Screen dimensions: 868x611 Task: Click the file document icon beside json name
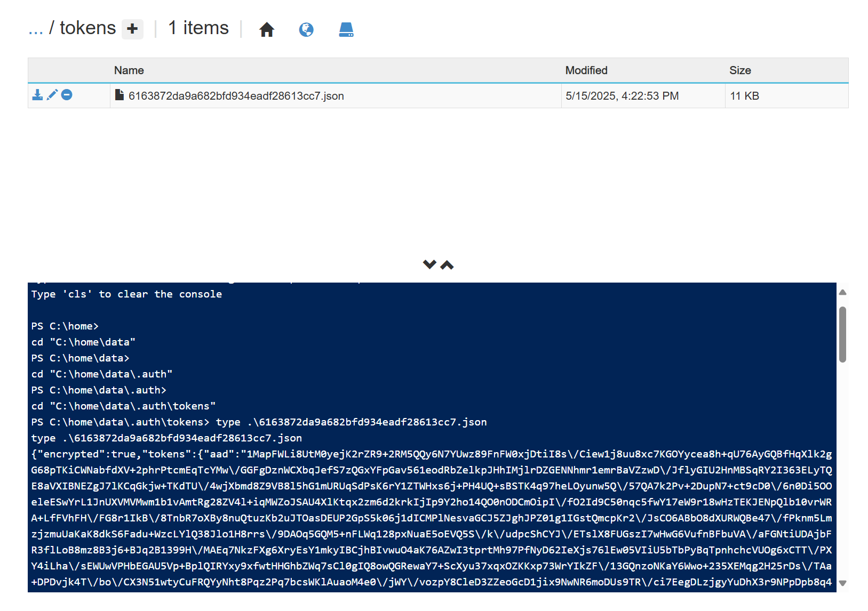click(x=120, y=95)
